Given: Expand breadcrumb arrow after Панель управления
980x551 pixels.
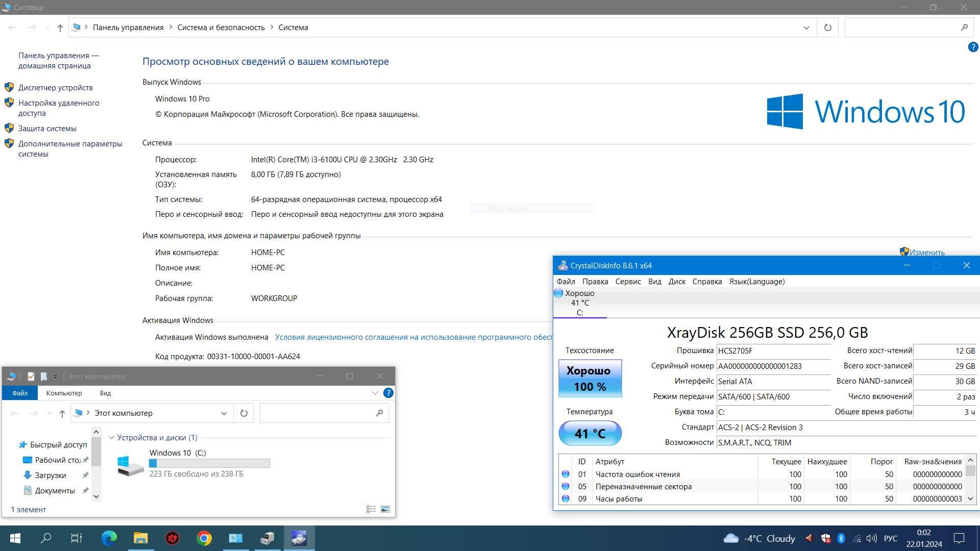Looking at the screenshot, I should [170, 28].
